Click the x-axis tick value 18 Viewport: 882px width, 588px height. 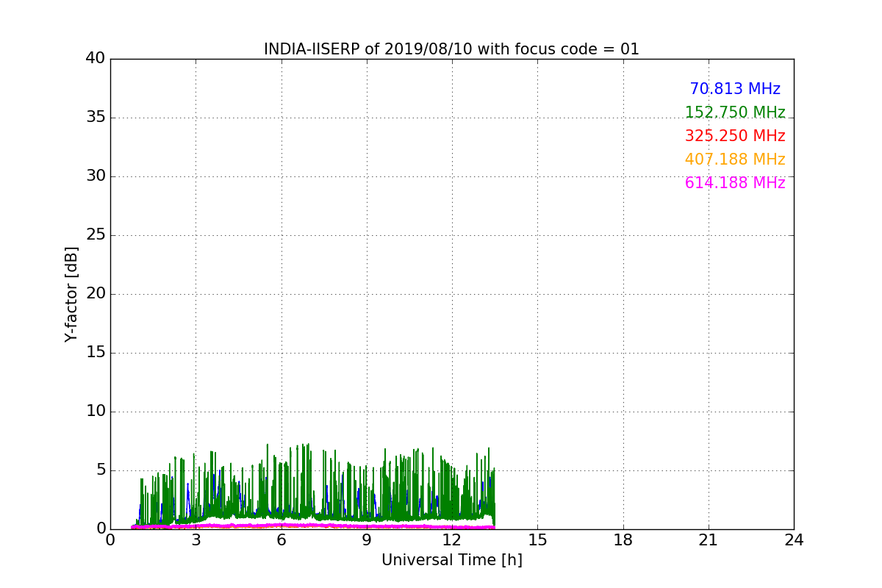pos(623,540)
